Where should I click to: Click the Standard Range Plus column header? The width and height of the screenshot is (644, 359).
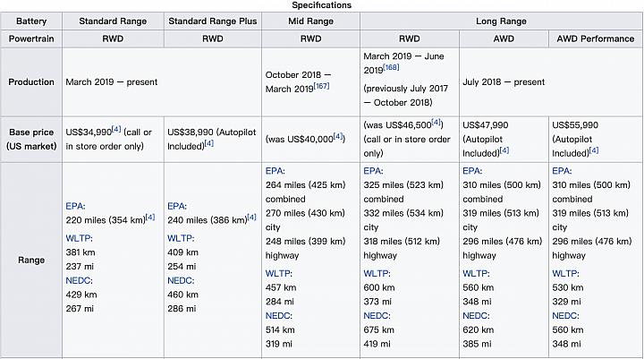point(213,21)
